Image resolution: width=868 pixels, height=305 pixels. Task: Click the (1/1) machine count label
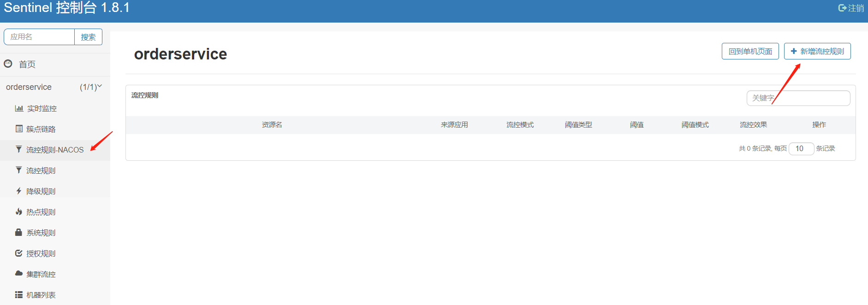click(88, 87)
